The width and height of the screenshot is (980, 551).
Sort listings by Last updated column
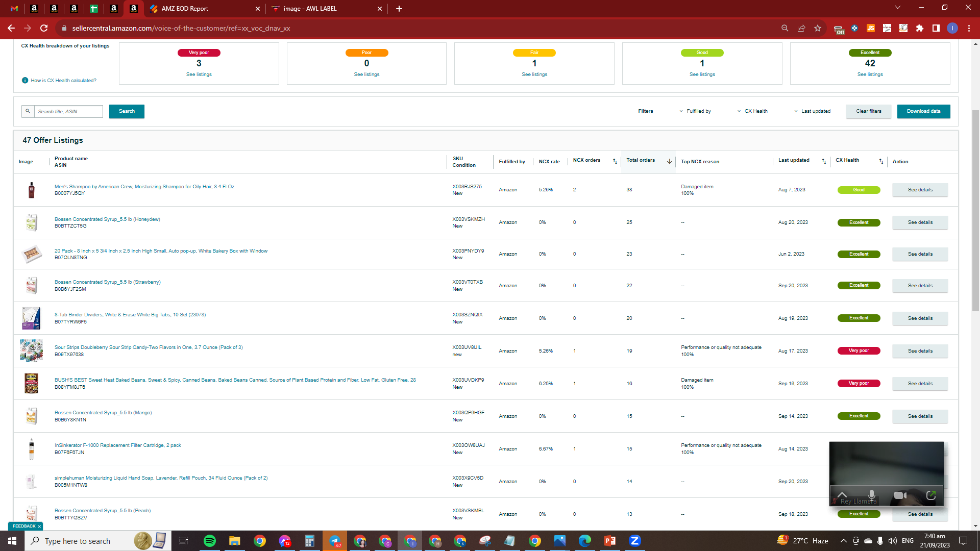click(824, 161)
